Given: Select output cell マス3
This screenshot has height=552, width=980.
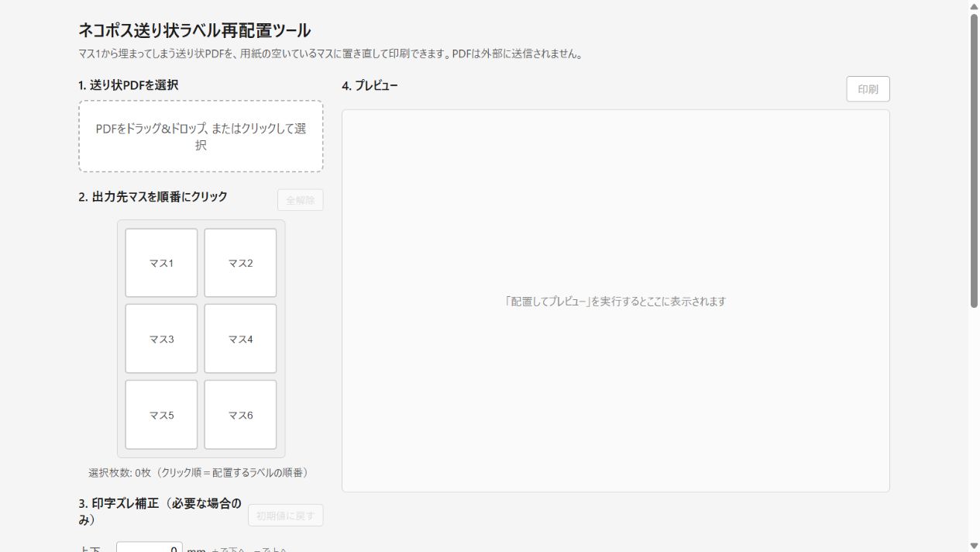Looking at the screenshot, I should [161, 339].
